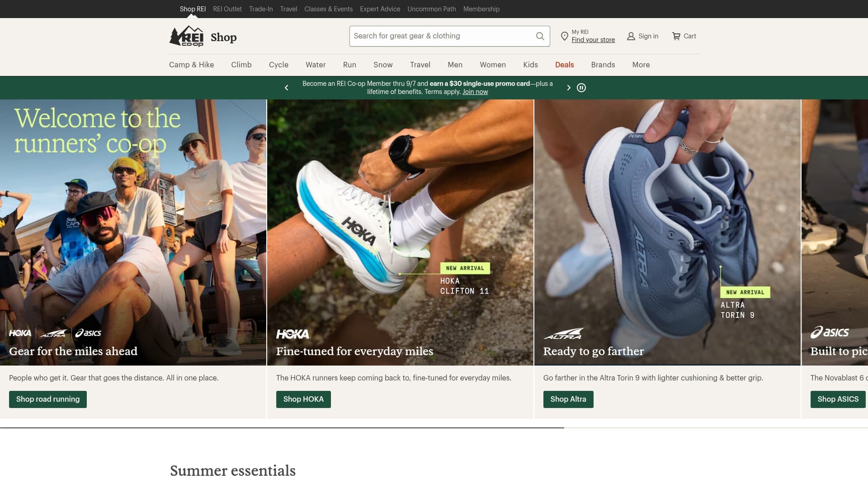Open the HOKA Clifton 11 shoe image
This screenshot has height=488, width=868.
[x=400, y=232]
